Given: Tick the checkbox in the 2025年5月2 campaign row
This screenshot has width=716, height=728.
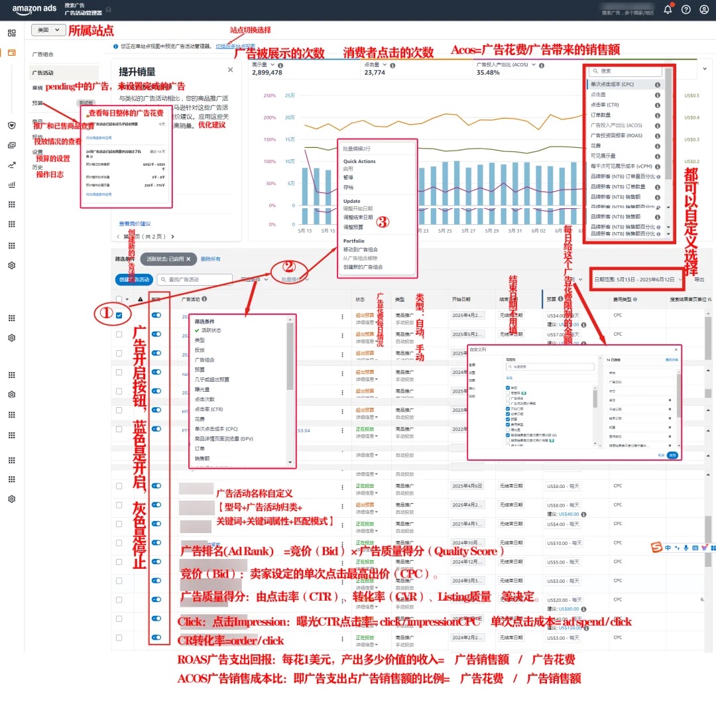Looking at the screenshot, I should [x=119, y=334].
